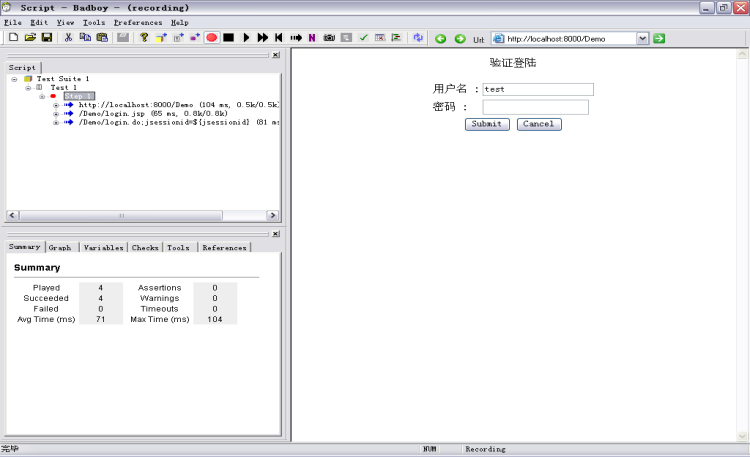The height and width of the screenshot is (457, 750).
Task: Click the Script tab label
Action: (x=22, y=67)
